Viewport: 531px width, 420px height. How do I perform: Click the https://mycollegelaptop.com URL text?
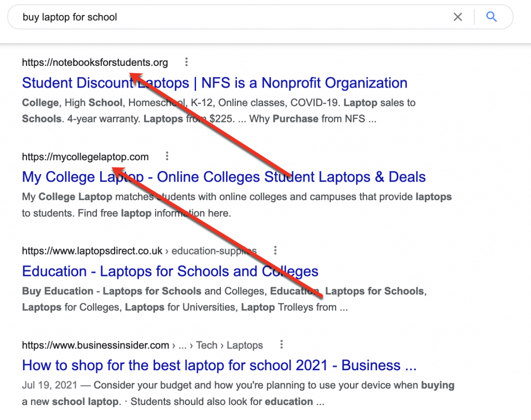85,157
